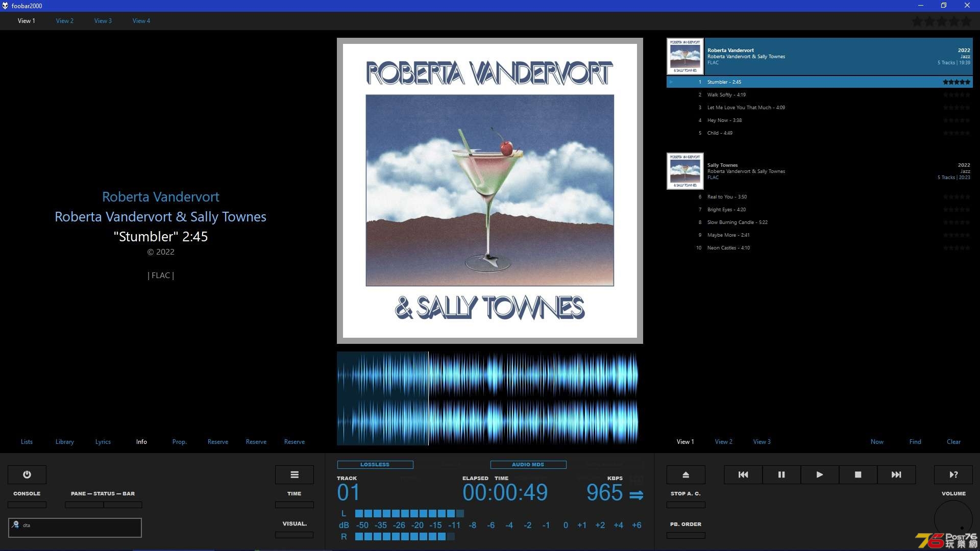
Task: Open the Library panel tab
Action: pos(65,442)
